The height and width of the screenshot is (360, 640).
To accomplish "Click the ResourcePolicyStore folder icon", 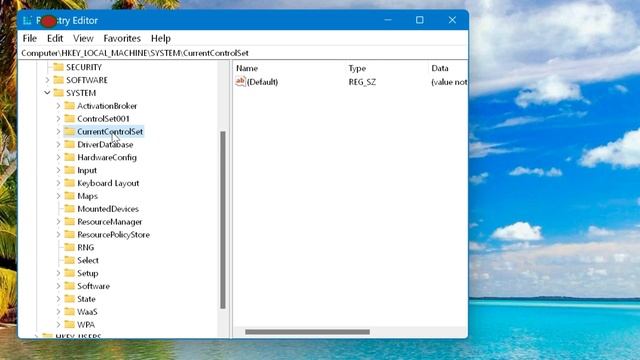I will 70,234.
